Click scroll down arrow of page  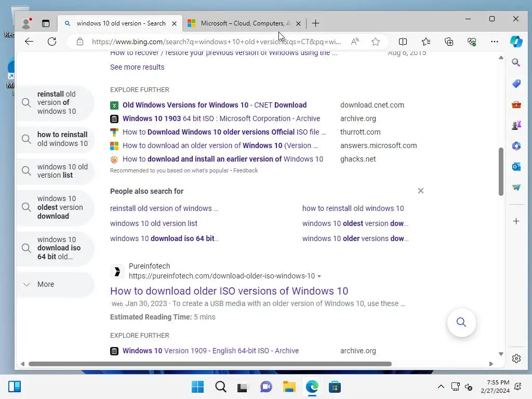[x=501, y=354]
